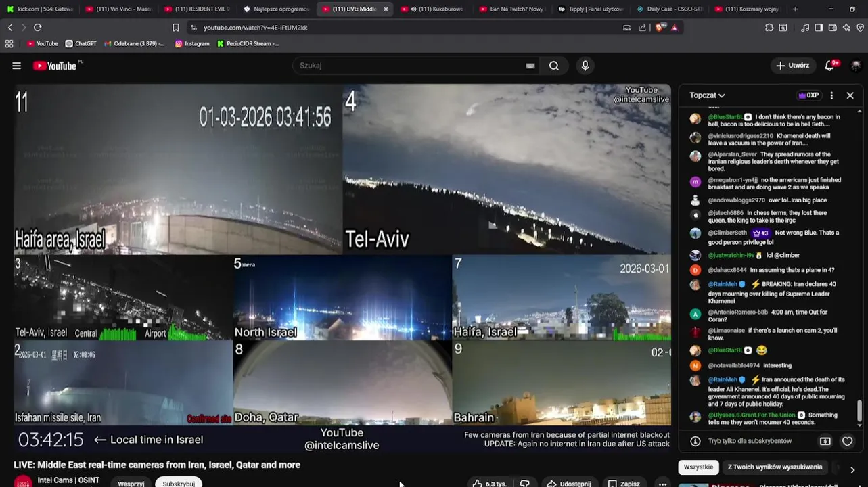This screenshot has height=487, width=868.
Task: Click Udostępnij share button
Action: pyautogui.click(x=569, y=484)
